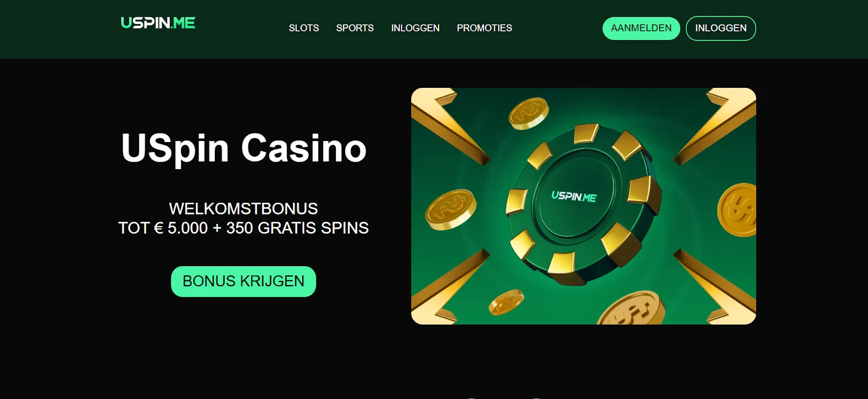Click large gold coin at banner's right edge

737,210
